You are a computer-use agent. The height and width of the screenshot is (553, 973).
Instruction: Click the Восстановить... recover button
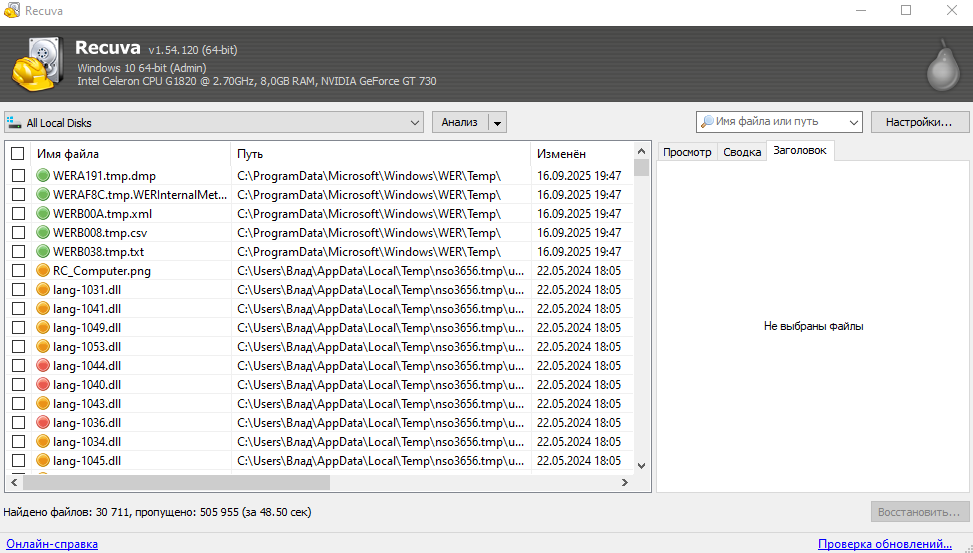click(x=919, y=512)
